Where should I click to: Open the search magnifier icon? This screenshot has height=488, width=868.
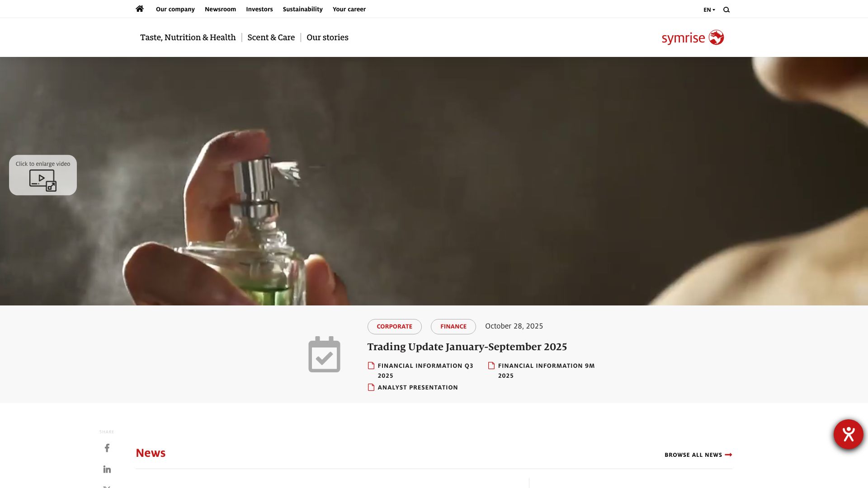pos(726,9)
